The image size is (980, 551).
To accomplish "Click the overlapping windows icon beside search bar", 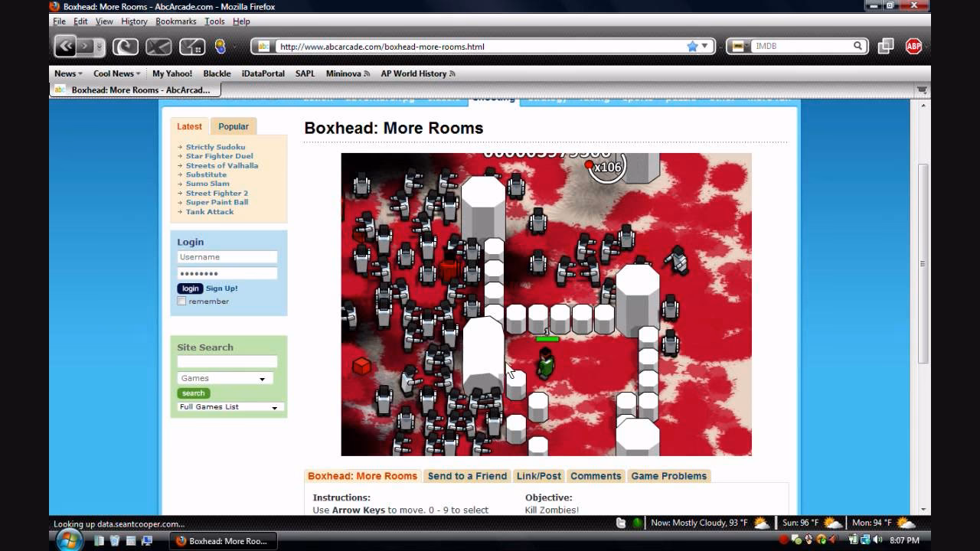I will tap(886, 46).
